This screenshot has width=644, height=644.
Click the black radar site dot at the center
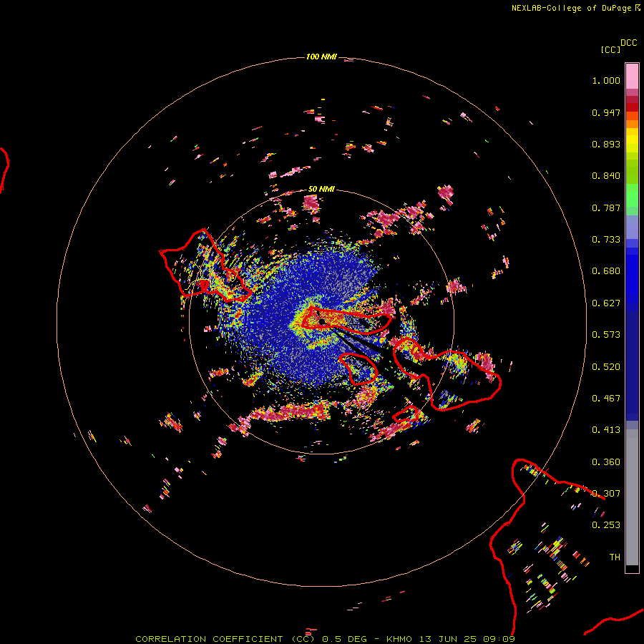click(x=322, y=321)
